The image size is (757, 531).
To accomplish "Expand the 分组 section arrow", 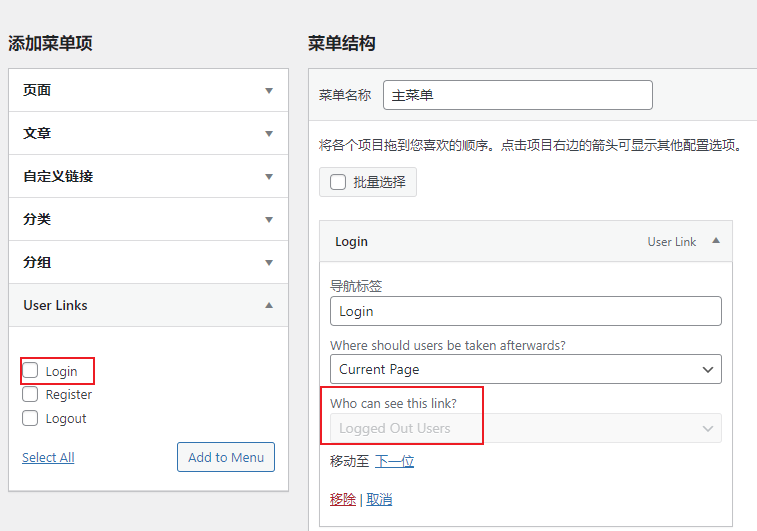I will click(x=268, y=262).
